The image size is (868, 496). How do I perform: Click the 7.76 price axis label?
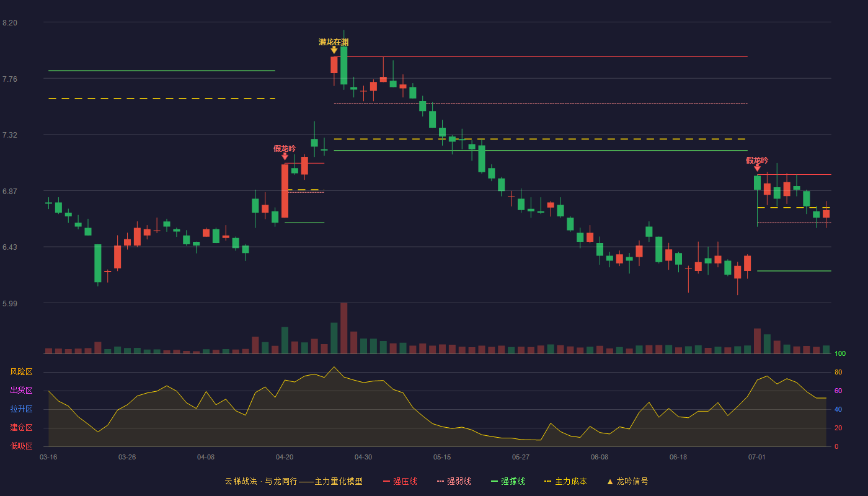[10, 79]
